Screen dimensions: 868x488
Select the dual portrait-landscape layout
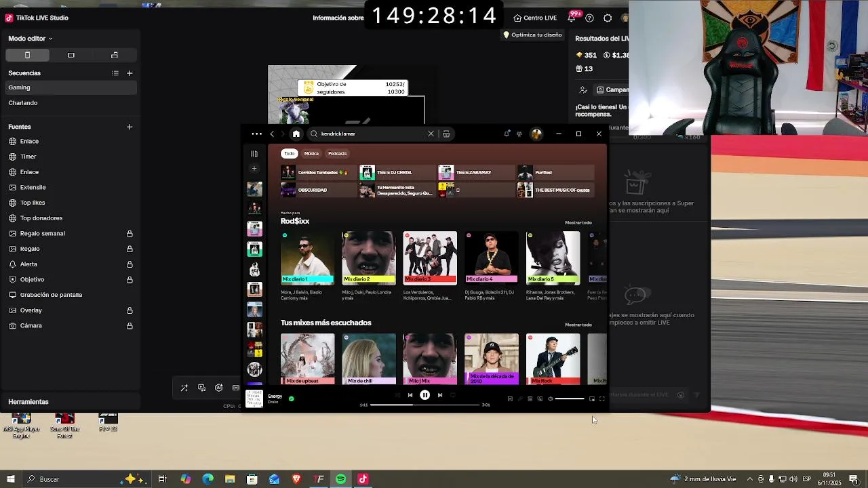(x=115, y=55)
